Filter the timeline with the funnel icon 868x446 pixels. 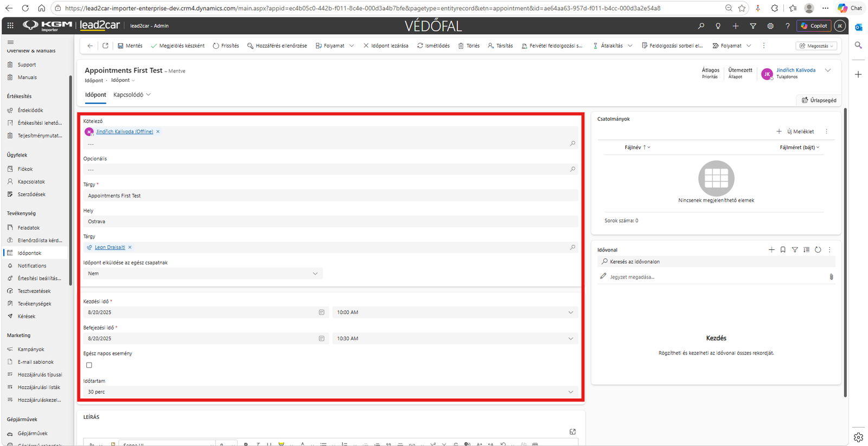[x=795, y=250]
